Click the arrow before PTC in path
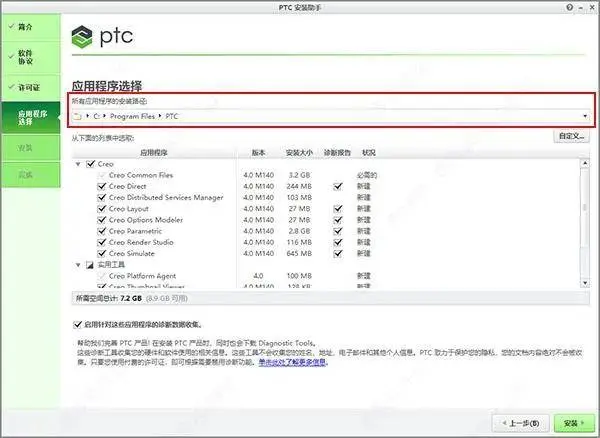The image size is (600, 438). click(160, 116)
